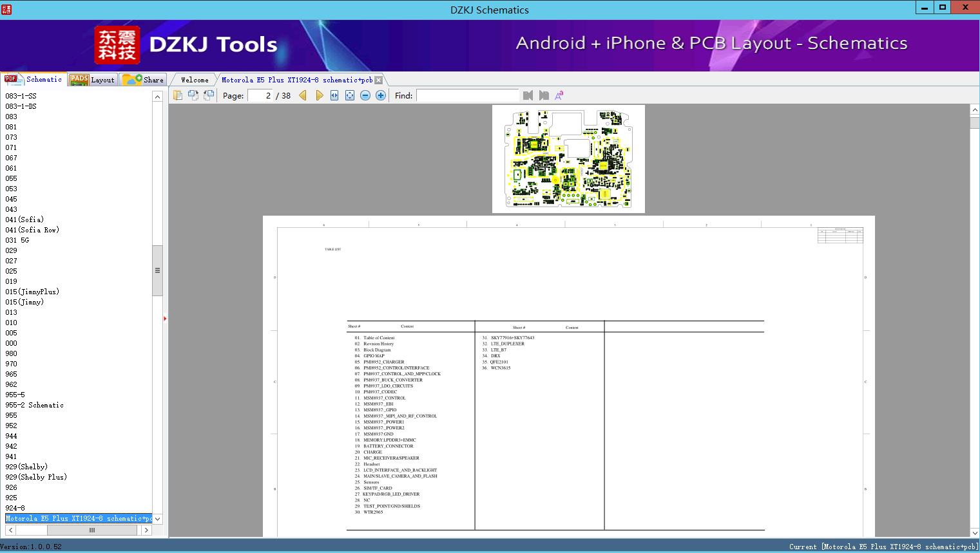Select 924-8 in the list
This screenshot has height=553, width=980.
click(x=15, y=508)
